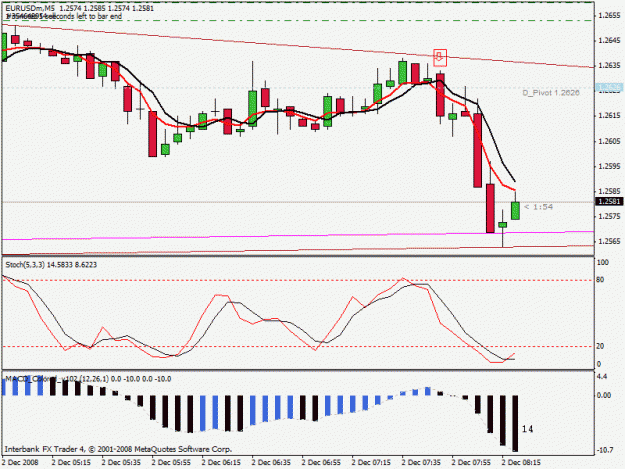Select the '14' label beside MACD bars
This screenshot has height=469, width=625.
527,429
